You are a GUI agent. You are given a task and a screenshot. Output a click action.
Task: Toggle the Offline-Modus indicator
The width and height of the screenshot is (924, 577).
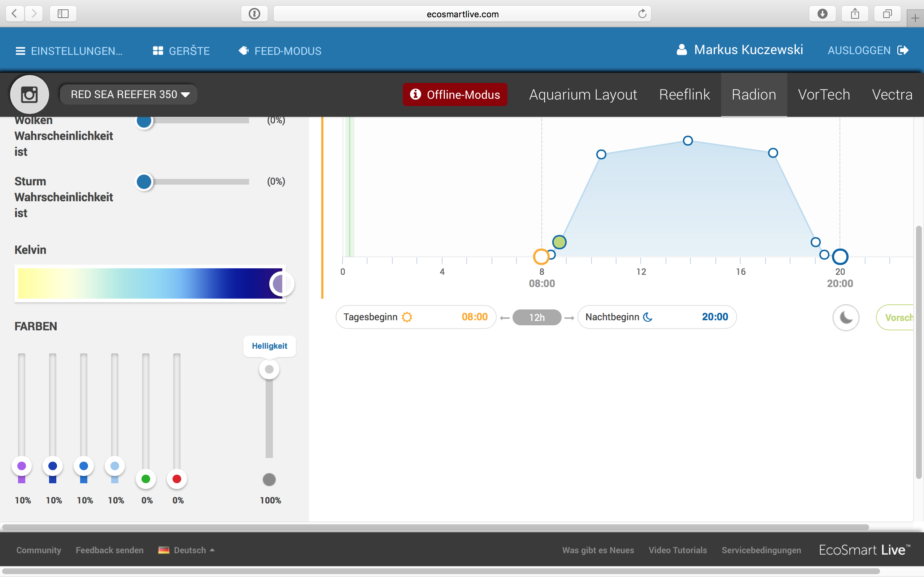(x=455, y=94)
